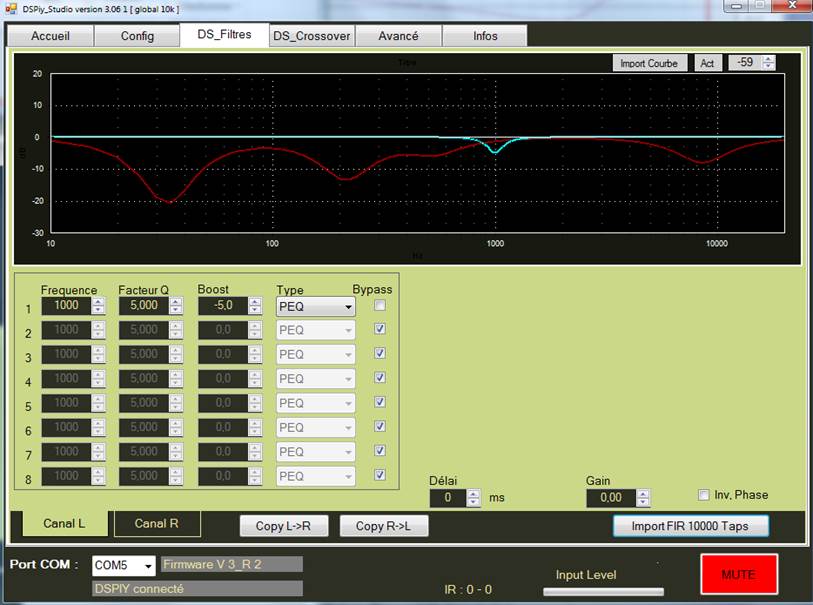813x605 pixels.
Task: Close the DSPiy_Studio window
Action: [x=791, y=6]
